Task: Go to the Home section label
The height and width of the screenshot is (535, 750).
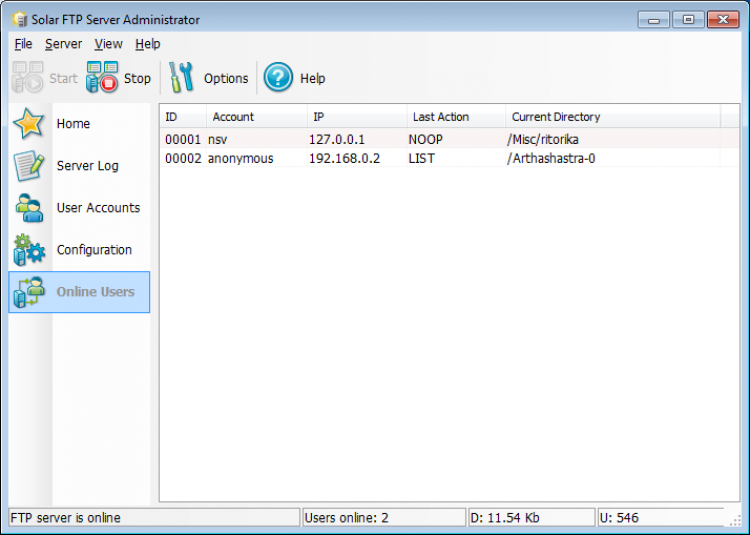Action: pos(73,124)
